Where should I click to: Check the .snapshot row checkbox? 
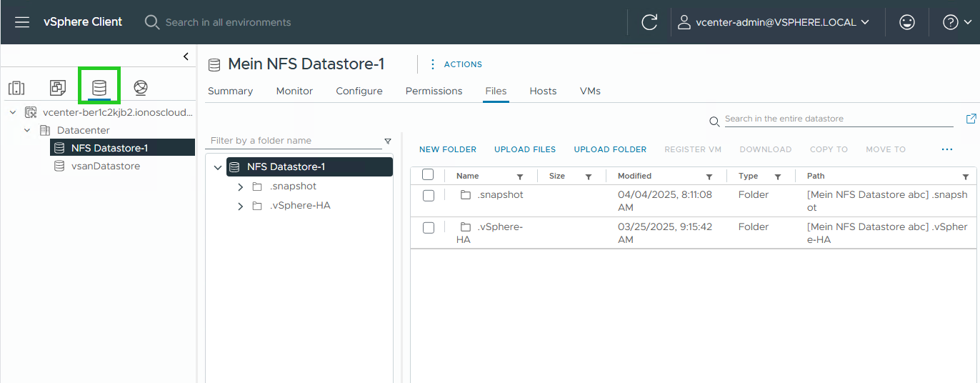click(429, 196)
